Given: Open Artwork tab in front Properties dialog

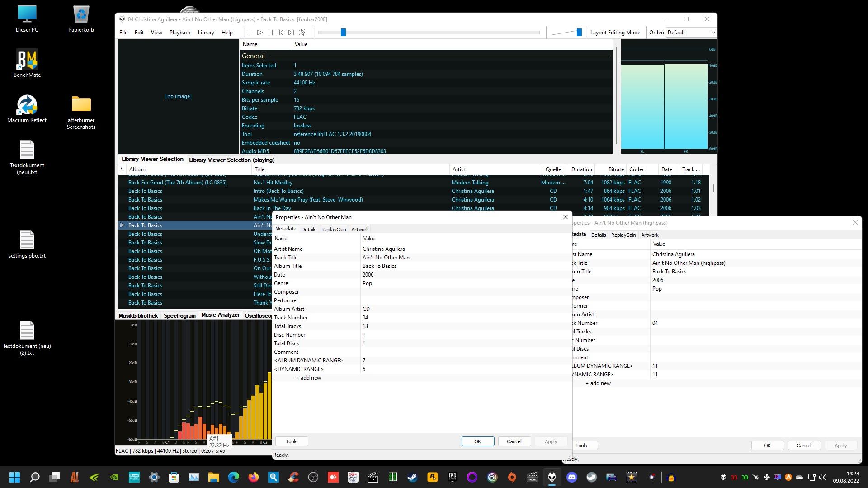Looking at the screenshot, I should [x=360, y=230].
